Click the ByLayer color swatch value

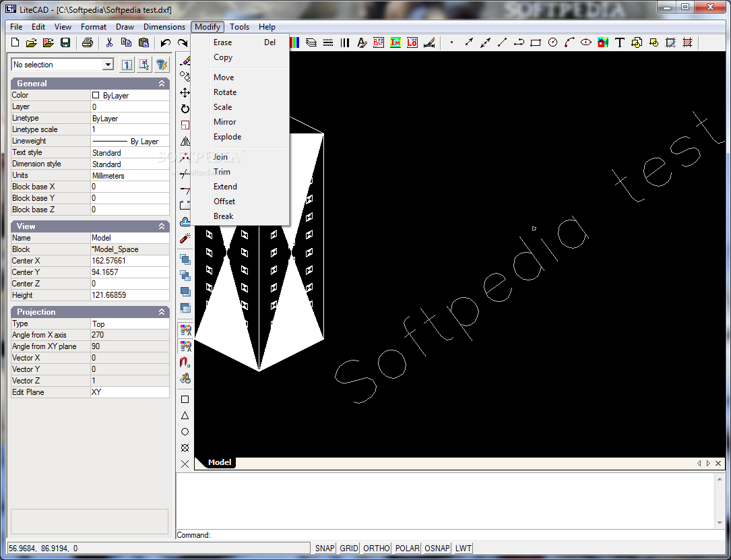pos(129,95)
